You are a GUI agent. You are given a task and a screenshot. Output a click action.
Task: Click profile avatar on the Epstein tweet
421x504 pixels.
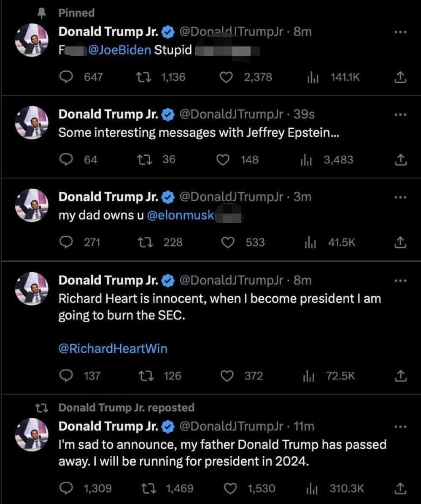(x=32, y=123)
